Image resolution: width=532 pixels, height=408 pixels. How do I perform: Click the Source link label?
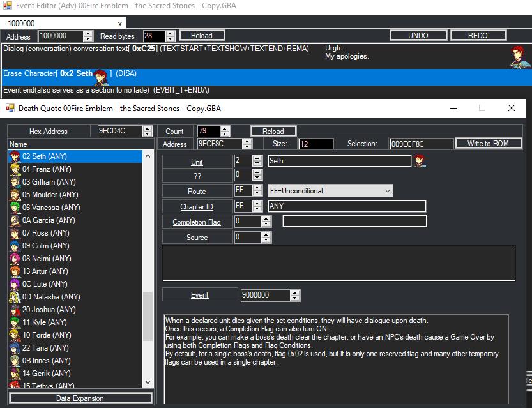click(x=197, y=238)
